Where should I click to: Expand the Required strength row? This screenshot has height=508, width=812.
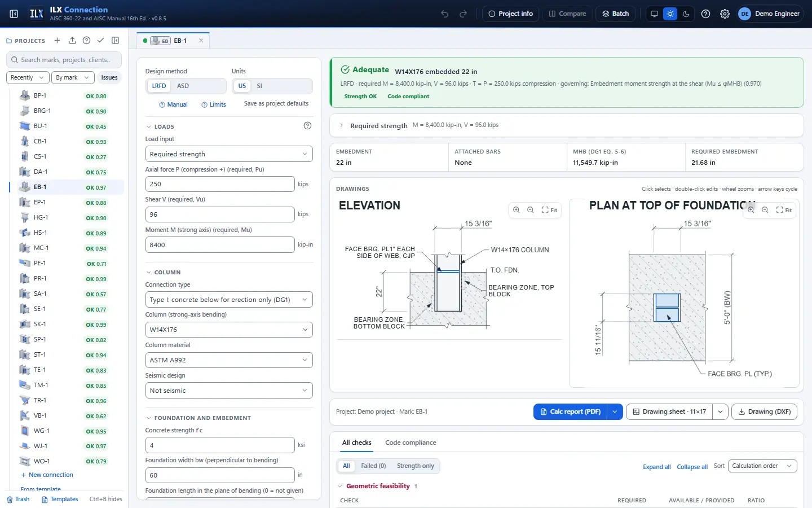(567, 125)
